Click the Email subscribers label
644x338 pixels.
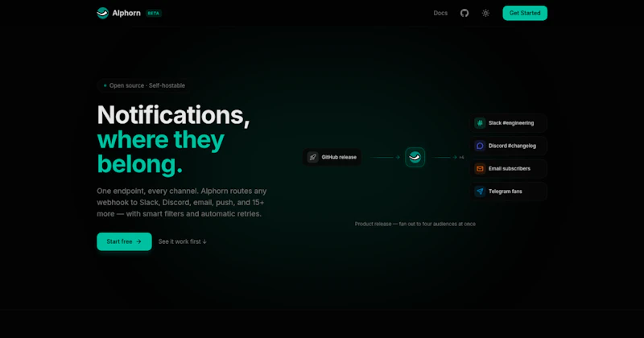[x=510, y=168]
